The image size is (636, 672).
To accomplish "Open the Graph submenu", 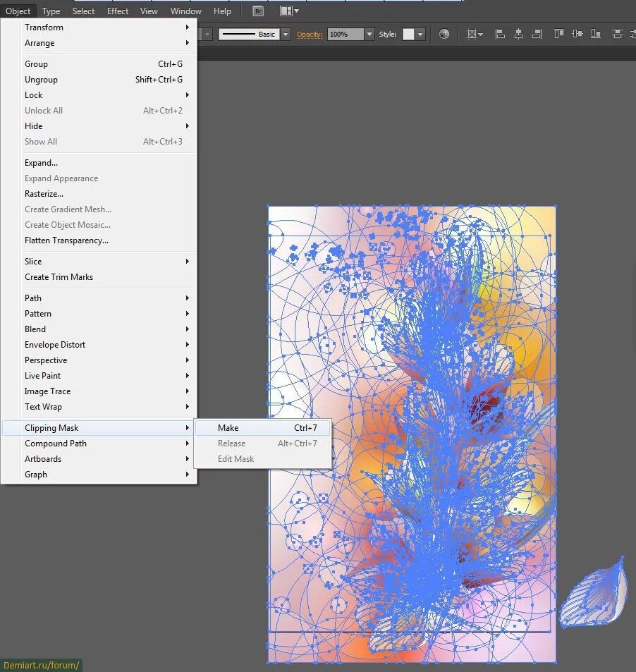I will coord(107,475).
